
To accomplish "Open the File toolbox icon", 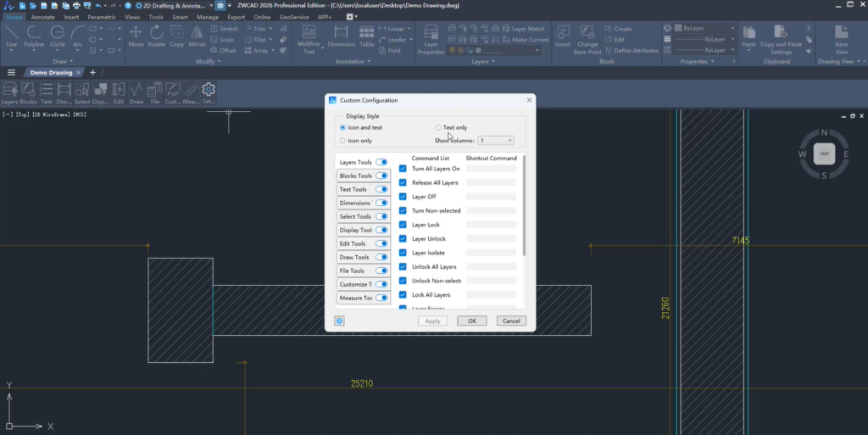I will point(154,93).
